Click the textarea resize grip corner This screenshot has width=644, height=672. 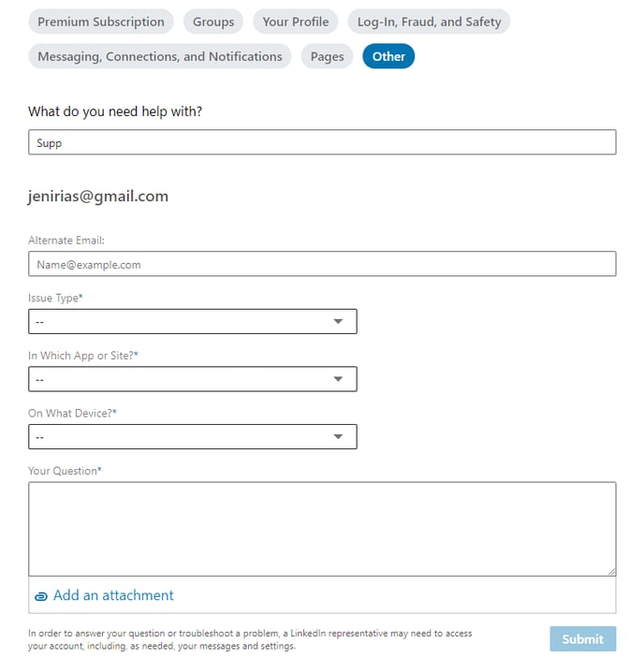[x=612, y=572]
